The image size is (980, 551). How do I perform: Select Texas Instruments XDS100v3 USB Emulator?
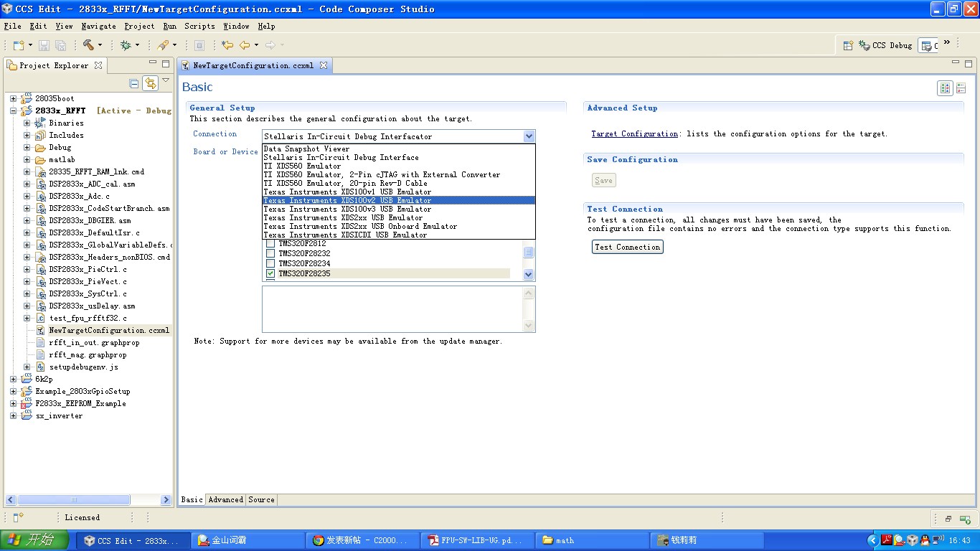pyautogui.click(x=399, y=209)
